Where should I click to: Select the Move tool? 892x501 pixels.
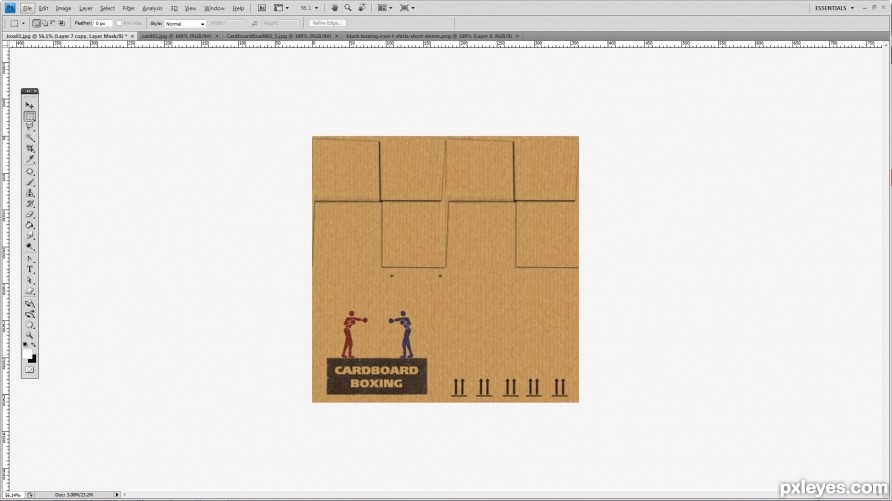[30, 105]
